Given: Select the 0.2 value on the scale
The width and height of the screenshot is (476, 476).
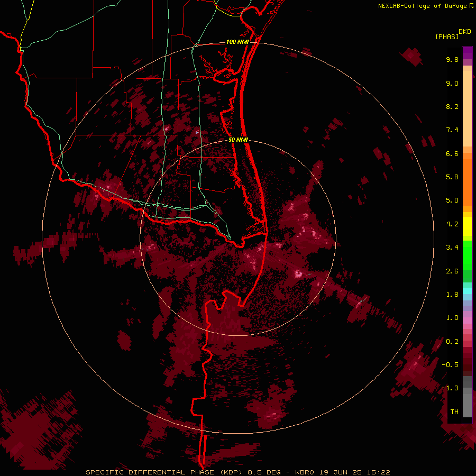Looking at the screenshot, I should (x=452, y=342).
